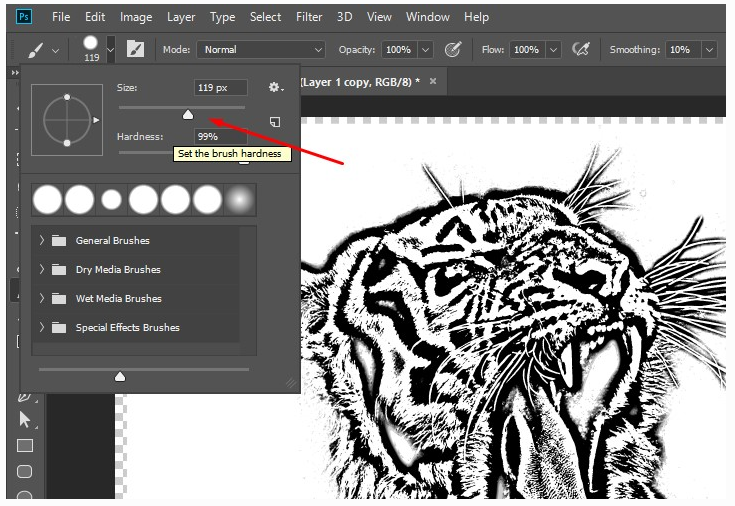Click the Flow 100% value field
This screenshot has width=735, height=506.
527,50
